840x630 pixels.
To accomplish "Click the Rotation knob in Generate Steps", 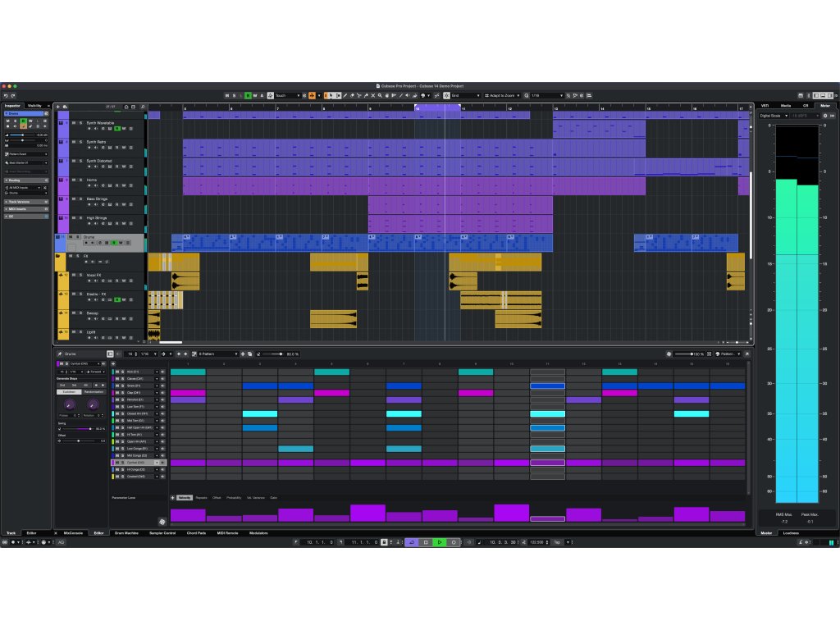I will coord(93,404).
